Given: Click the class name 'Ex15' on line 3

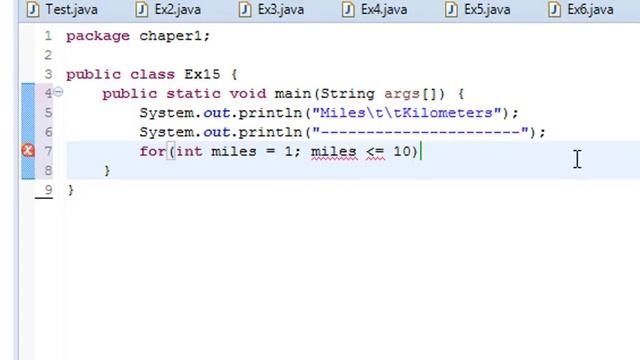Looking at the screenshot, I should click(x=202, y=74).
